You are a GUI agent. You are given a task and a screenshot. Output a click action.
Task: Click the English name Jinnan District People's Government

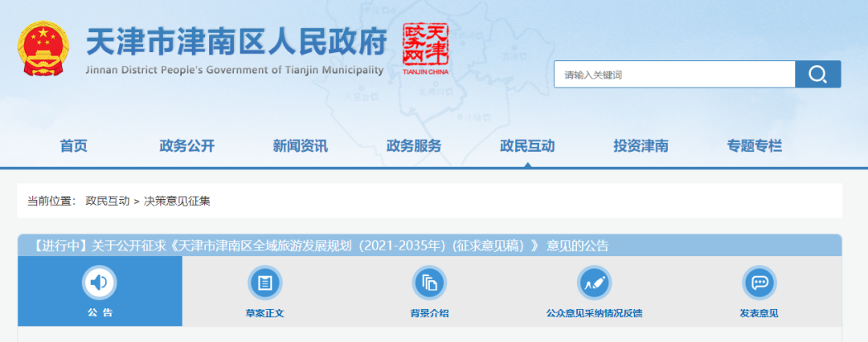235,71
